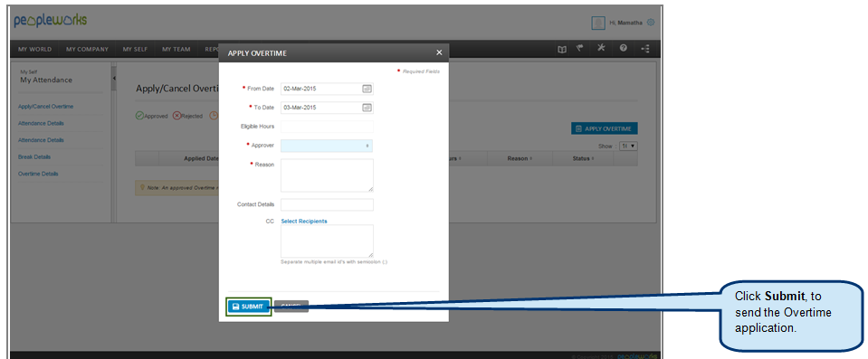Viewport: 868px width, 359px height.
Task: Click the open book icon in navbar
Action: pyautogui.click(x=562, y=49)
